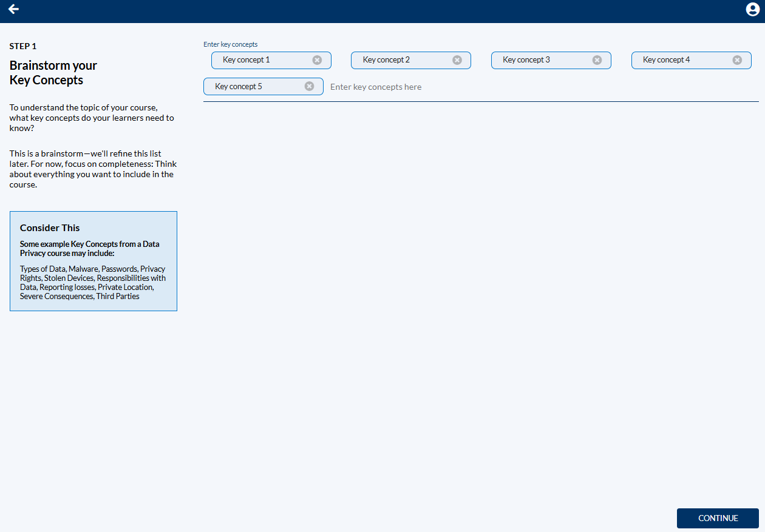Click the Key concept 5 chip text
765x532 pixels.
pos(239,87)
